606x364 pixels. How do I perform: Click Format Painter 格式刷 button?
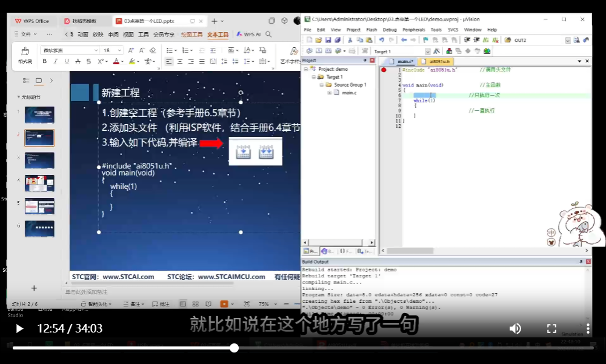25,55
